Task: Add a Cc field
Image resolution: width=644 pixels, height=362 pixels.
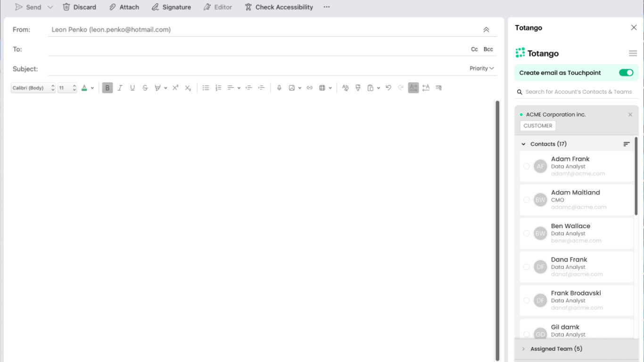Action: [474, 49]
